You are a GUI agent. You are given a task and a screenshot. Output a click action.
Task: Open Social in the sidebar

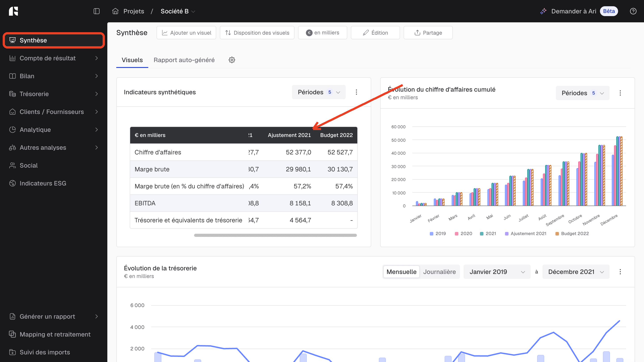click(54, 165)
